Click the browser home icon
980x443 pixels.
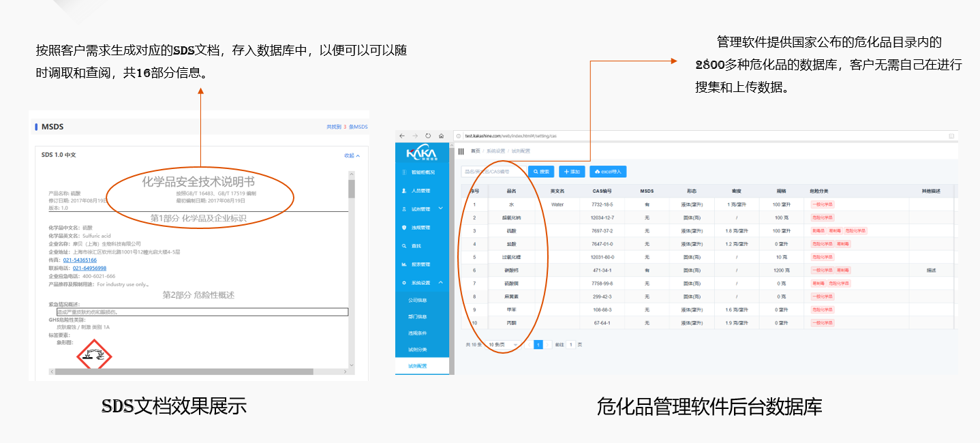click(x=440, y=134)
